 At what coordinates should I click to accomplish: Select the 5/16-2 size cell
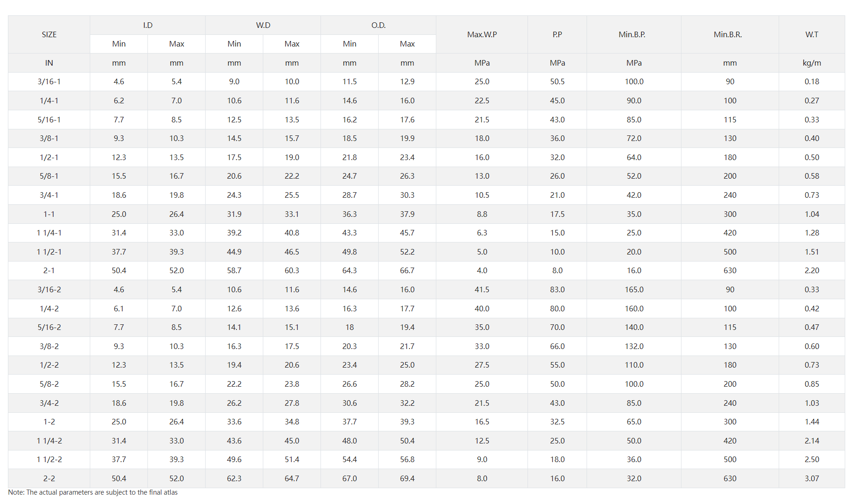coord(49,327)
